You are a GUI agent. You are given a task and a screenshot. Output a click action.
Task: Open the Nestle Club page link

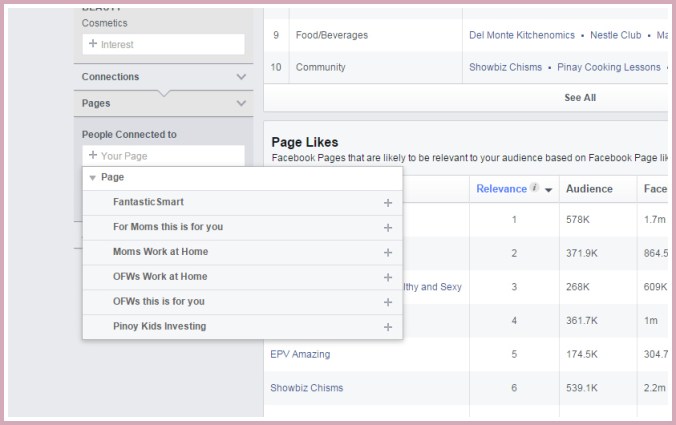point(614,35)
